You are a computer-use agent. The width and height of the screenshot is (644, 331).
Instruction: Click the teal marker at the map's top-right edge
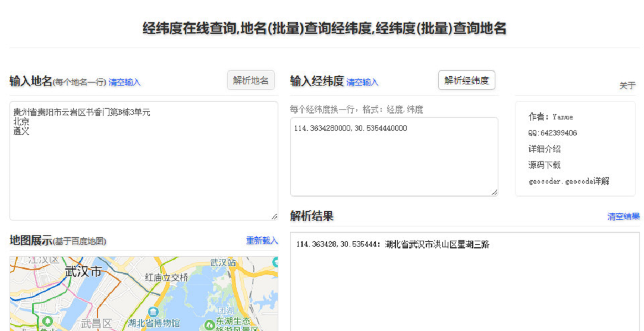pos(275,261)
